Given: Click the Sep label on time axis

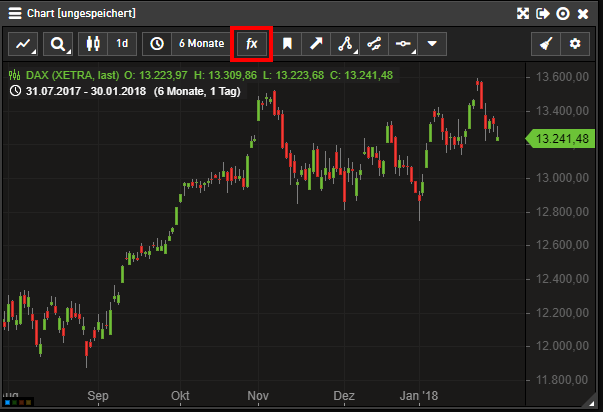Looking at the screenshot, I should tap(98, 395).
